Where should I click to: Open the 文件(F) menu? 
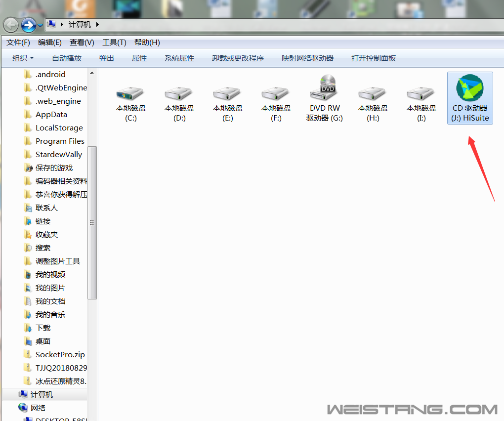click(18, 42)
